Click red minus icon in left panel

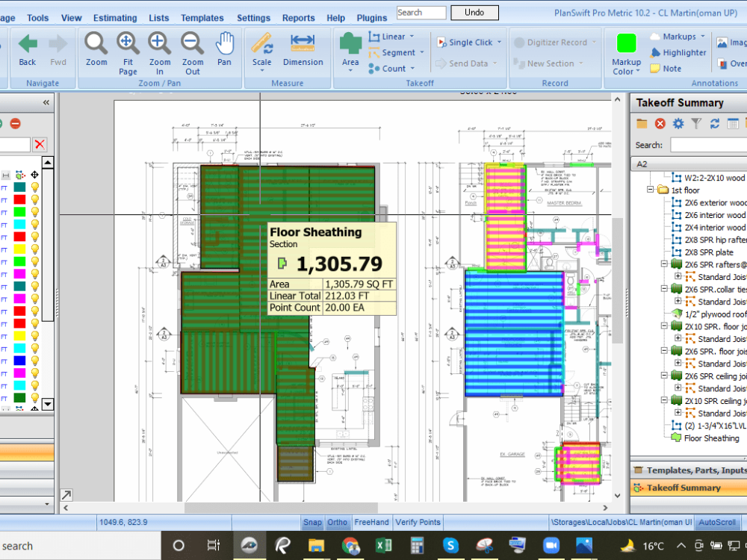15,124
